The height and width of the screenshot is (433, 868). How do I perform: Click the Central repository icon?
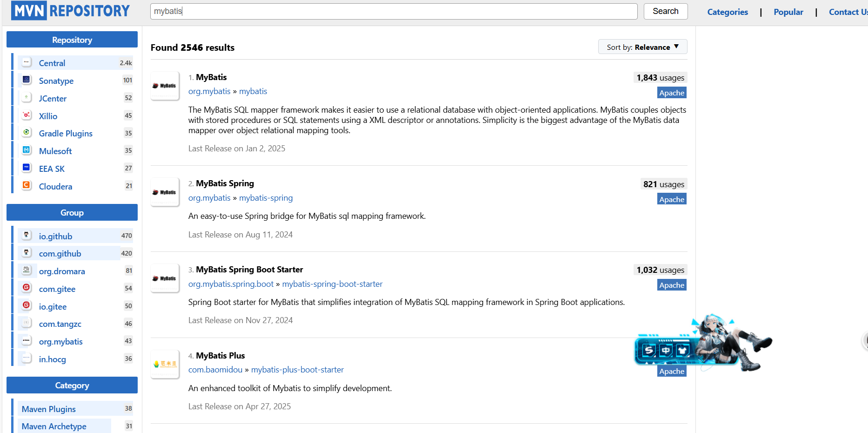click(27, 62)
